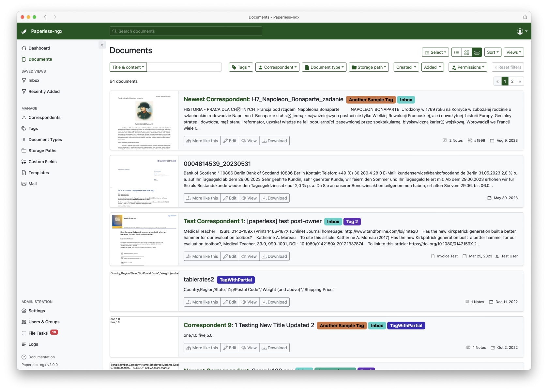Collapse the sidebar with the chevron icon

pyautogui.click(x=102, y=45)
